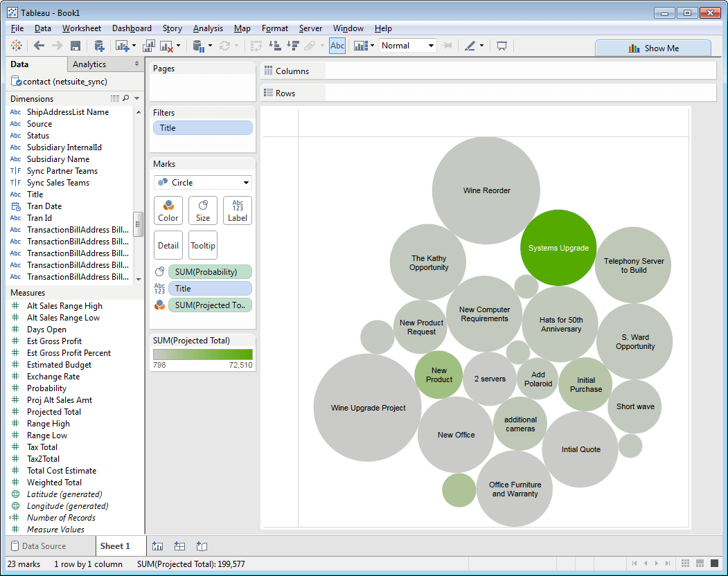Expand the Dimensions pane dropdown arrow
The image size is (728, 576).
137,99
